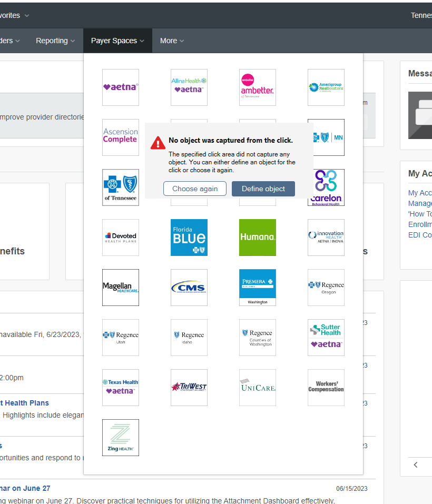
Task: Select the Blue Cross MN tile
Action: [x=329, y=137]
